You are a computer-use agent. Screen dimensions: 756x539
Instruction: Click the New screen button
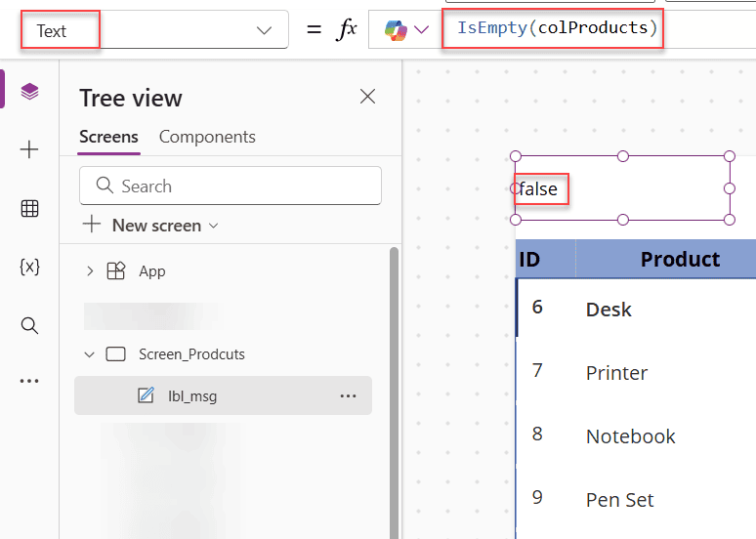point(150,226)
